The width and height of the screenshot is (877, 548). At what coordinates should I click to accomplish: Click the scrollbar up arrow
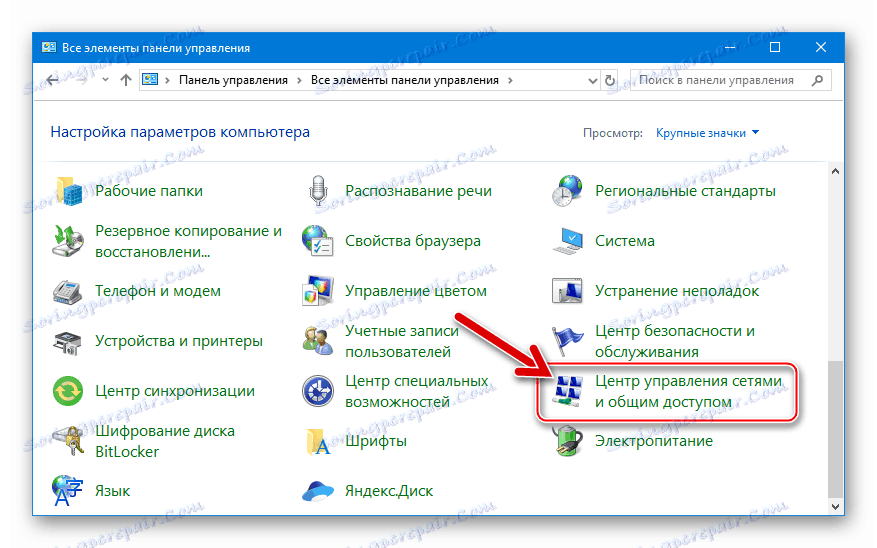(835, 171)
